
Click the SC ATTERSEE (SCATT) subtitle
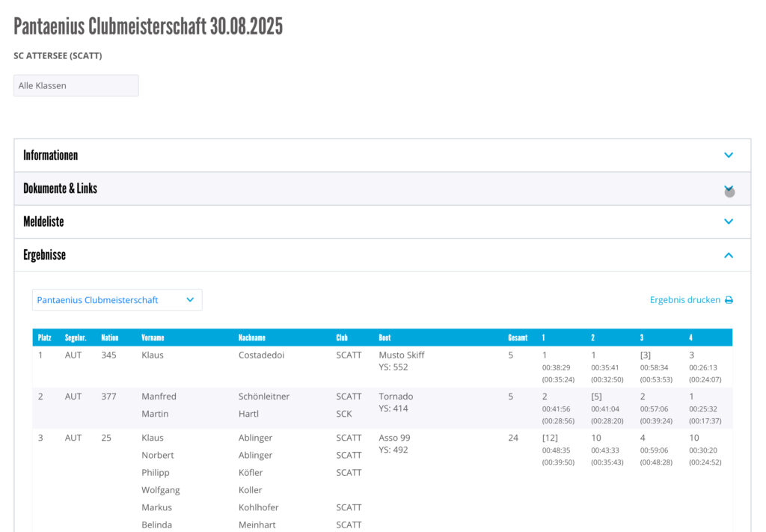pos(58,55)
